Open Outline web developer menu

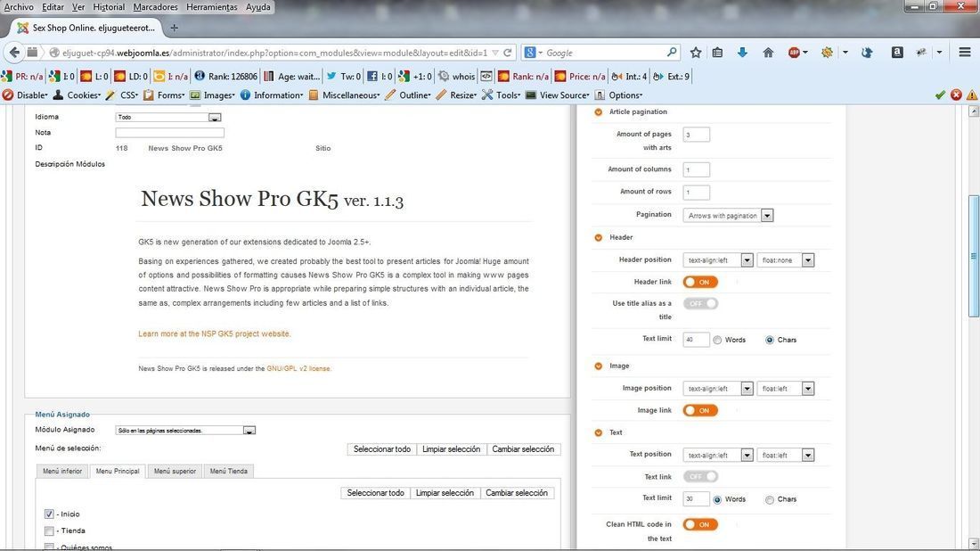[x=409, y=95]
